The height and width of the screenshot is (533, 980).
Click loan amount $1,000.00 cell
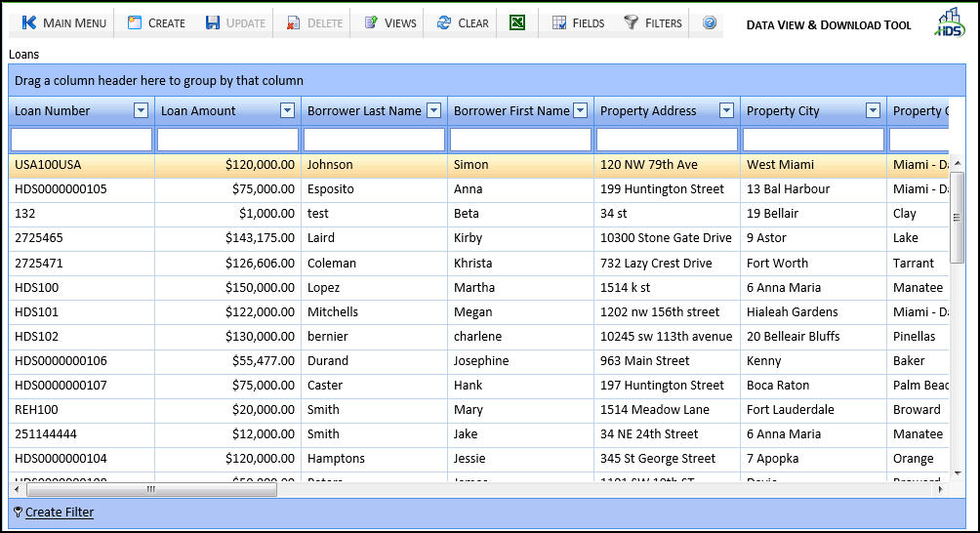pos(227,214)
